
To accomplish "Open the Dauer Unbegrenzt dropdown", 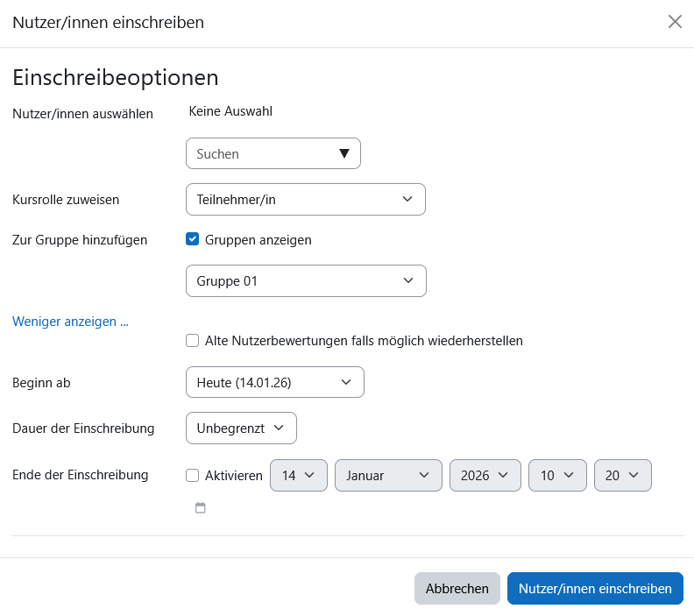I will (241, 428).
